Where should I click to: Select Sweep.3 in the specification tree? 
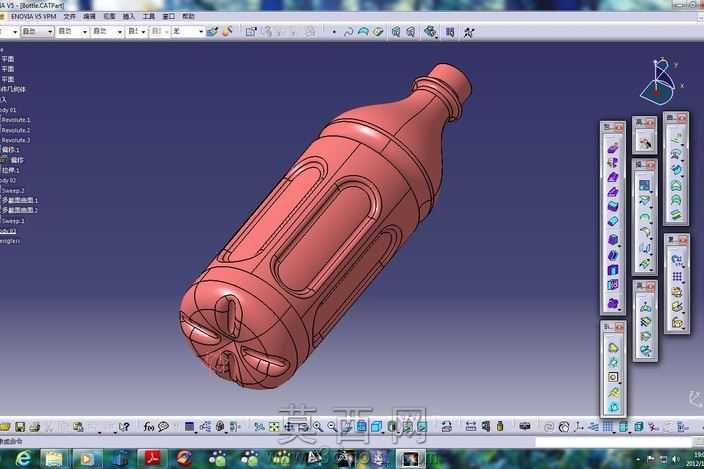click(13, 221)
